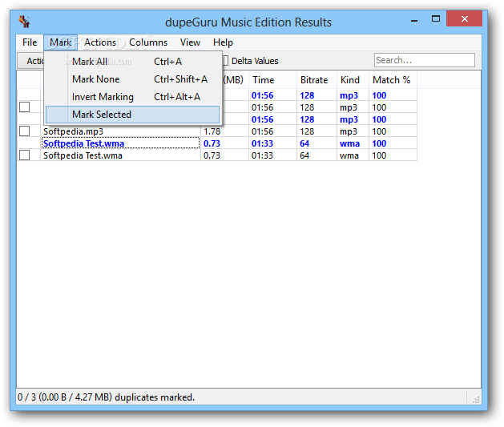Tick checkbox for black Softpedia Test.wma row

tap(24, 155)
